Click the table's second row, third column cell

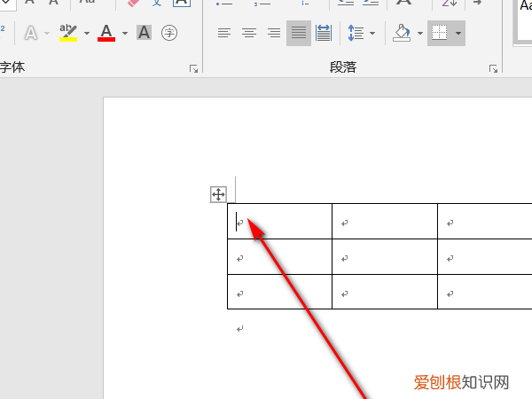[485, 257]
